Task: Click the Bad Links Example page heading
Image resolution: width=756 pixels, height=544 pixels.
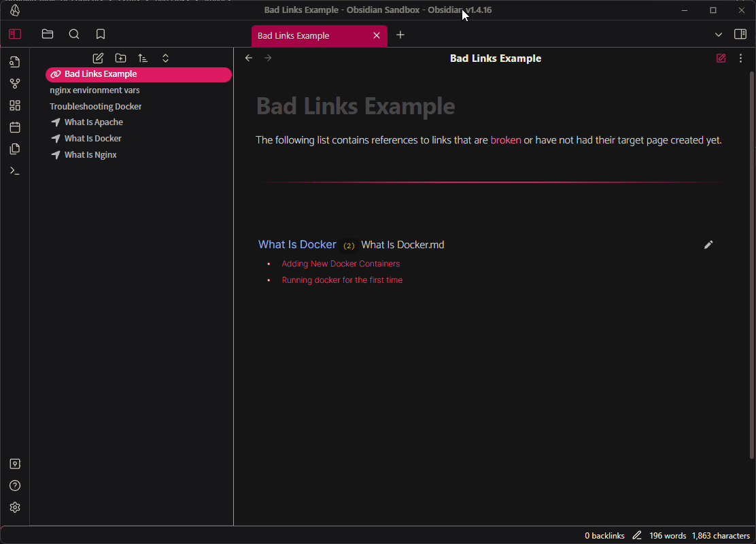Action: (356, 106)
